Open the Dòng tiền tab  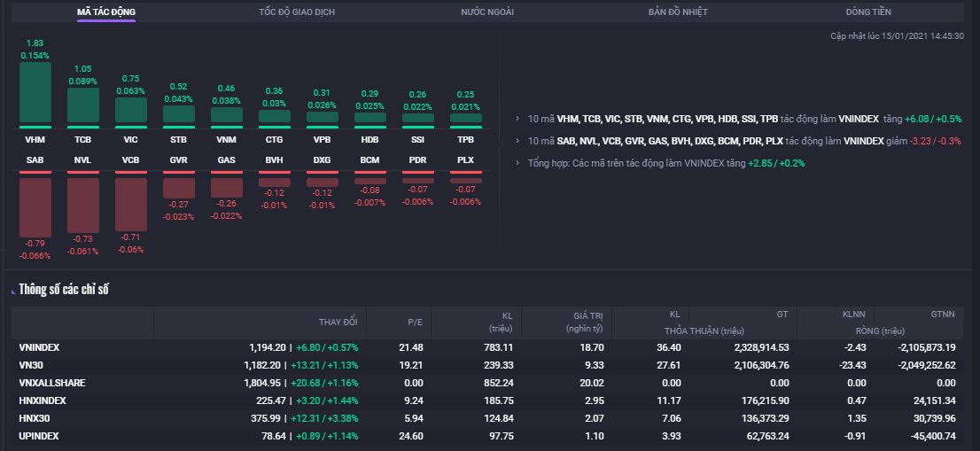(868, 12)
